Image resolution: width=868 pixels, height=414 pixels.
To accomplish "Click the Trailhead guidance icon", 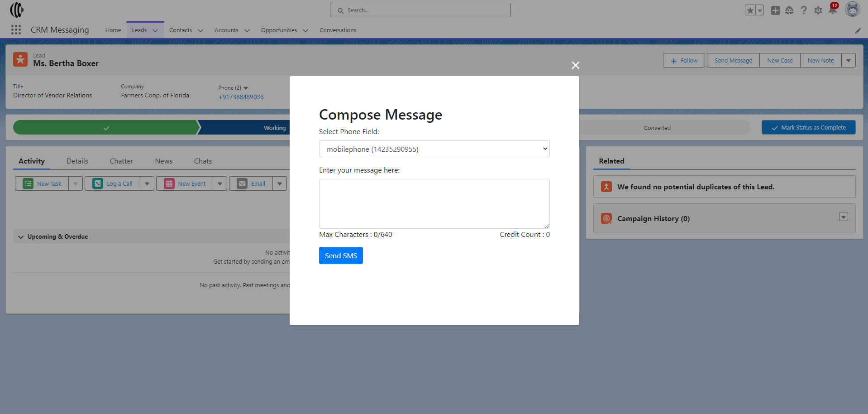I will tap(789, 10).
